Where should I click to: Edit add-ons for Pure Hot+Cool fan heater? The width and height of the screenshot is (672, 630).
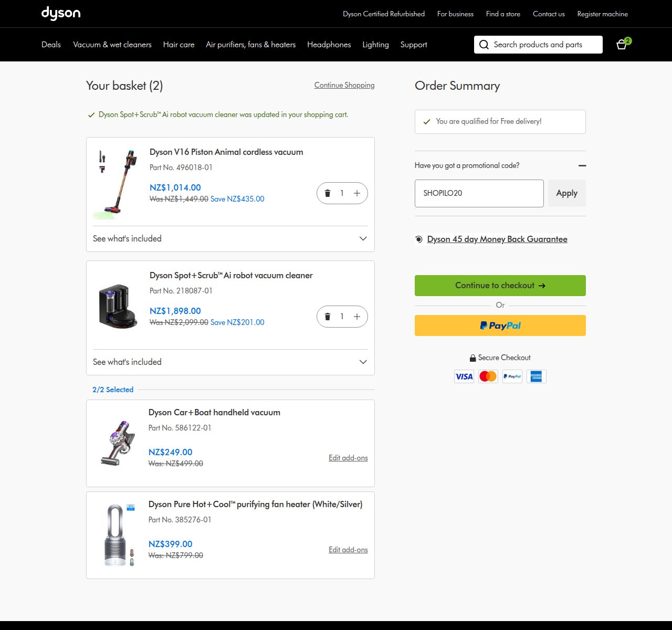(x=348, y=550)
